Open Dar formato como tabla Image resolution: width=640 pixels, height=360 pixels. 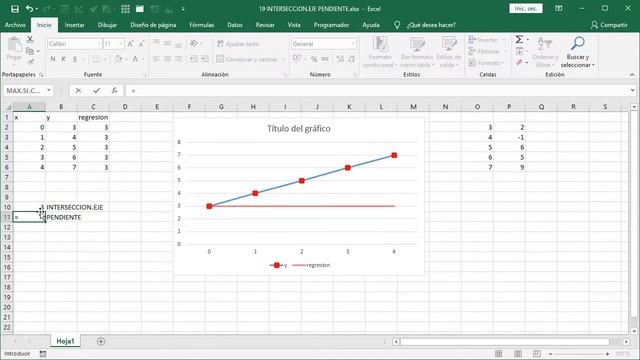click(x=416, y=51)
